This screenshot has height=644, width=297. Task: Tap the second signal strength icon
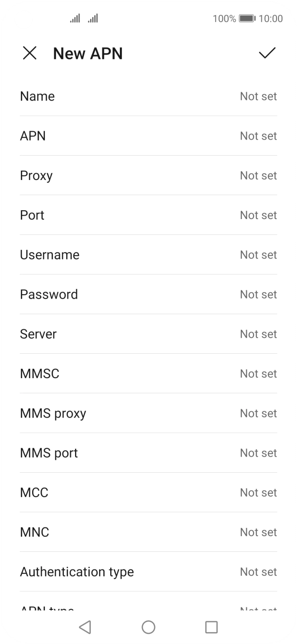93,19
